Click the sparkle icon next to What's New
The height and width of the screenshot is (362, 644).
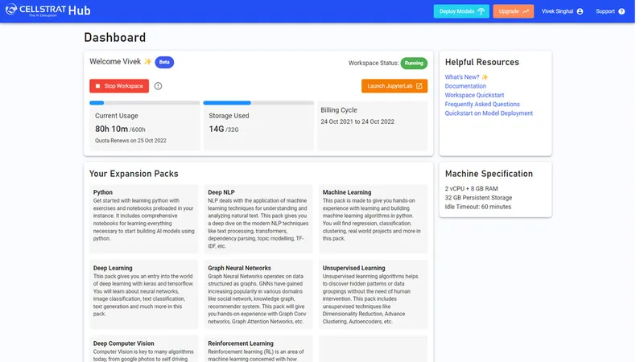485,76
